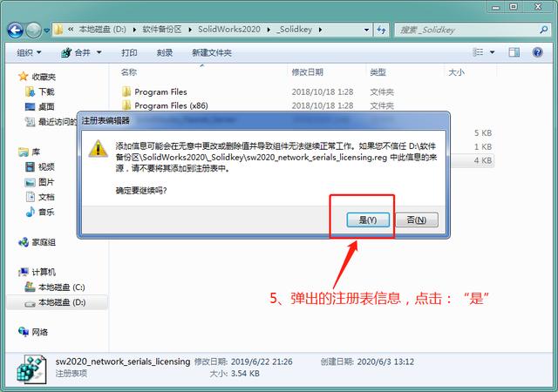Viewport: 558px width, 392px height.
Task: Click 合并 toolbar button
Action: 76,52
